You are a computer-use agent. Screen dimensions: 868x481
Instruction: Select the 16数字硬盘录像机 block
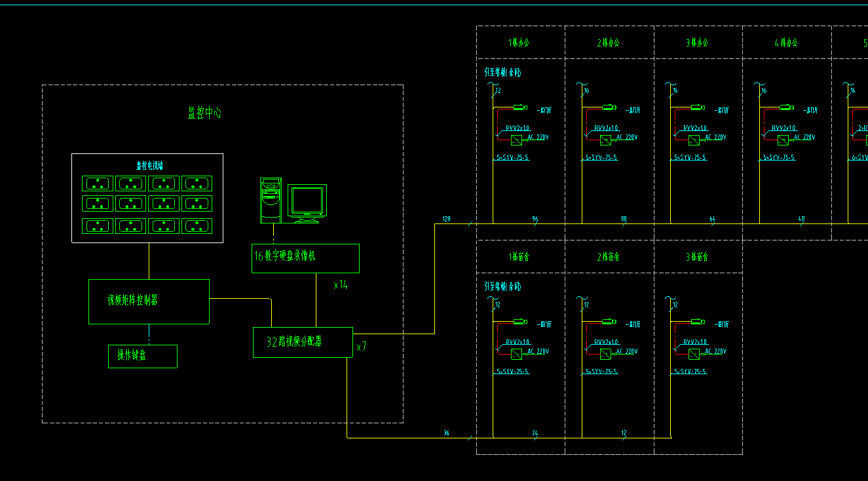pos(305,258)
